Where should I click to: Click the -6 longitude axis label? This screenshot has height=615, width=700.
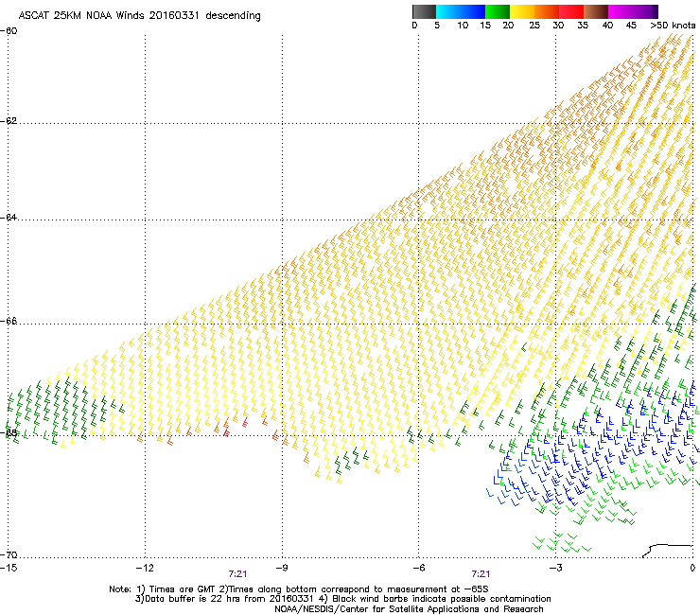coord(418,568)
